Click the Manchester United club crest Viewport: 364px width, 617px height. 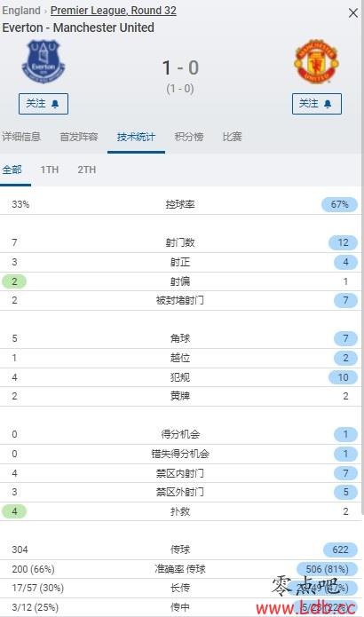point(316,61)
